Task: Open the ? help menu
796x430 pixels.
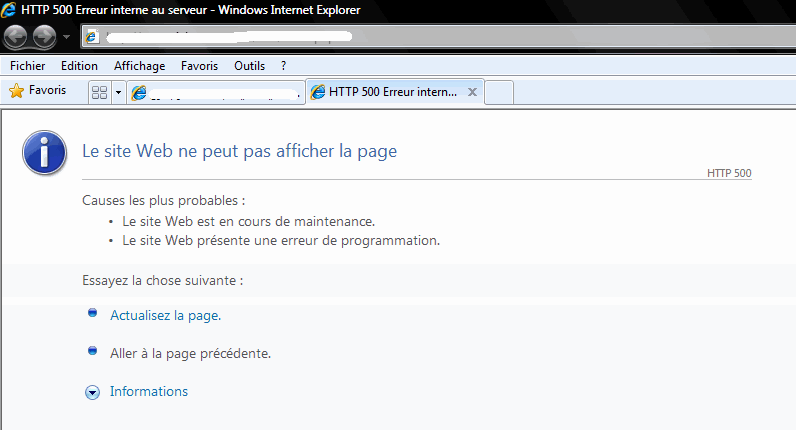Action: point(284,66)
